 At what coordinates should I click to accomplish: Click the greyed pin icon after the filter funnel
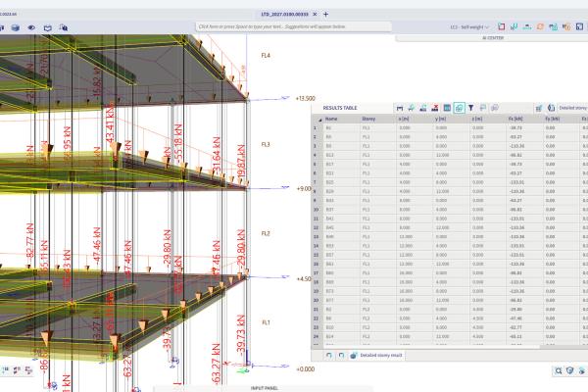(483, 108)
